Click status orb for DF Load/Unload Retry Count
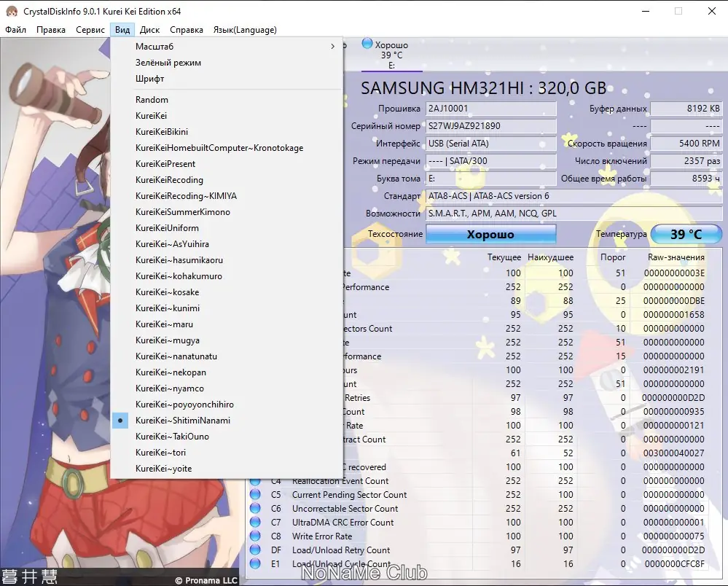The height and width of the screenshot is (586, 728). tap(255, 550)
